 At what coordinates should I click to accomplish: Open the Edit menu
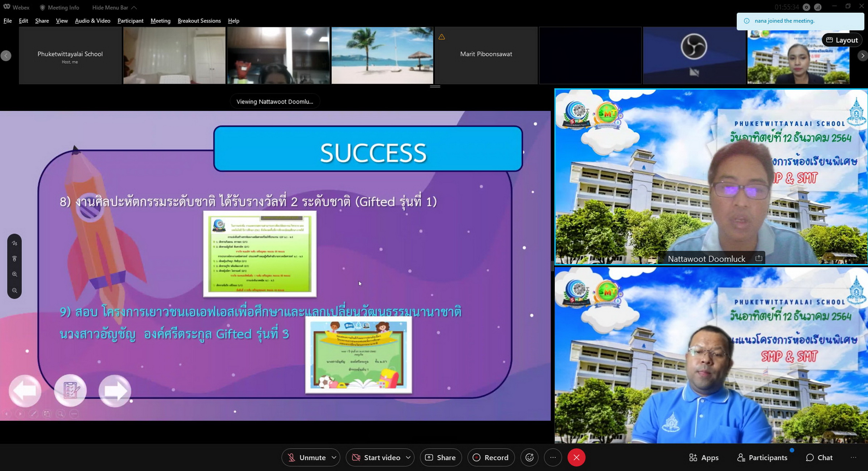24,21
